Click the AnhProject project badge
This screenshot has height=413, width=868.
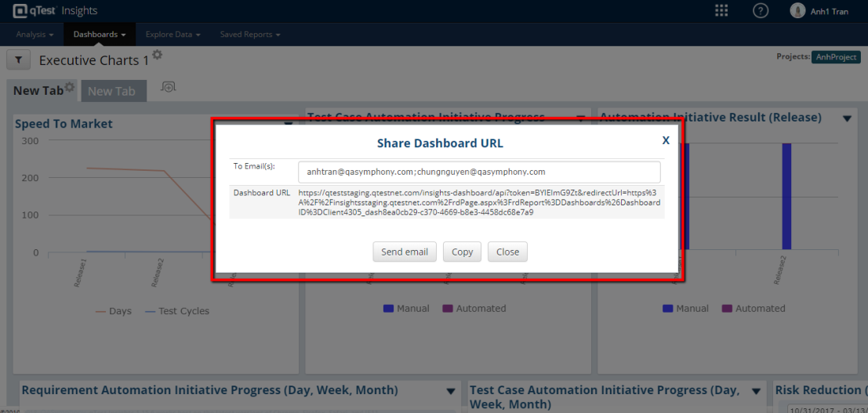click(x=836, y=57)
